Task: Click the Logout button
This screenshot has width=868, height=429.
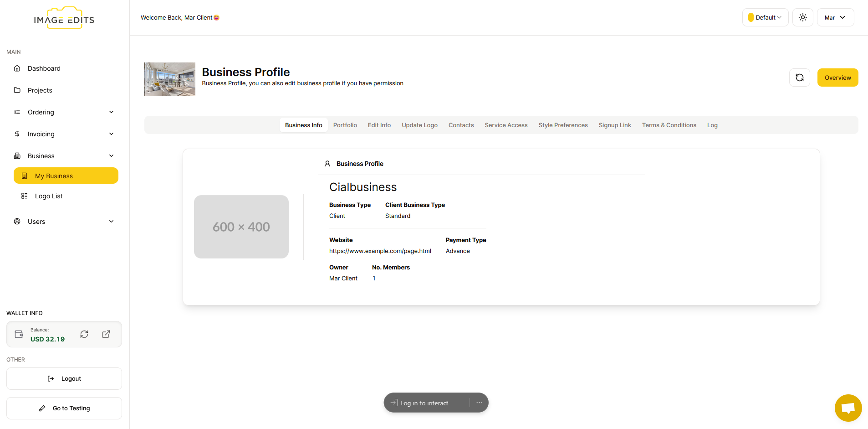Action: click(64, 378)
